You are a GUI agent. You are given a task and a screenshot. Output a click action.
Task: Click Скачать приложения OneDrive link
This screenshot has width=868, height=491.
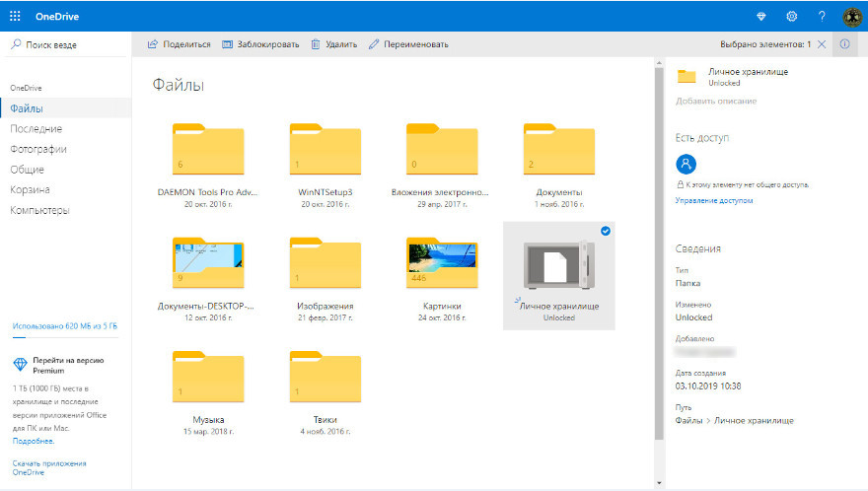coord(49,467)
